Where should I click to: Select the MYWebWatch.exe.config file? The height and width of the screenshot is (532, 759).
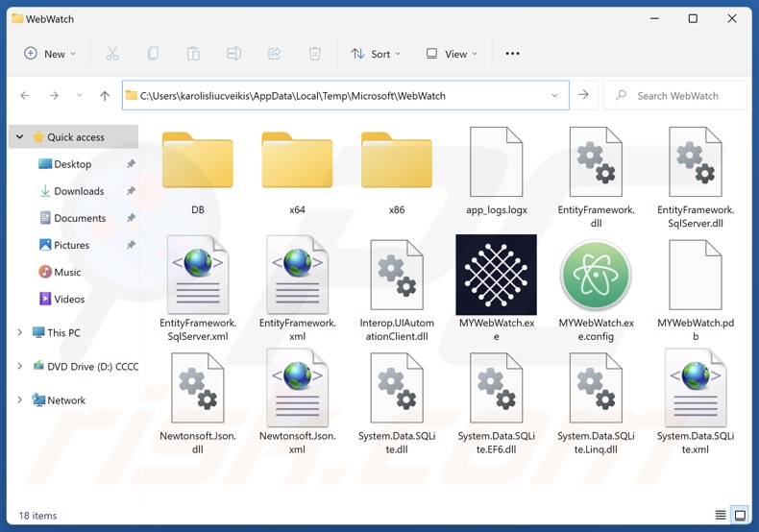[x=596, y=289]
